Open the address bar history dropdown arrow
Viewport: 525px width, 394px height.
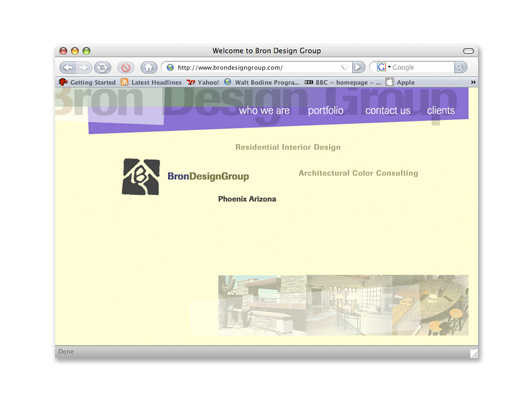pos(344,68)
